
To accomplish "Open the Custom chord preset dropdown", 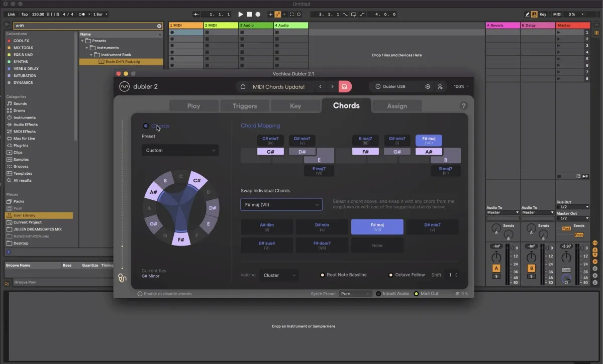I will [x=180, y=150].
